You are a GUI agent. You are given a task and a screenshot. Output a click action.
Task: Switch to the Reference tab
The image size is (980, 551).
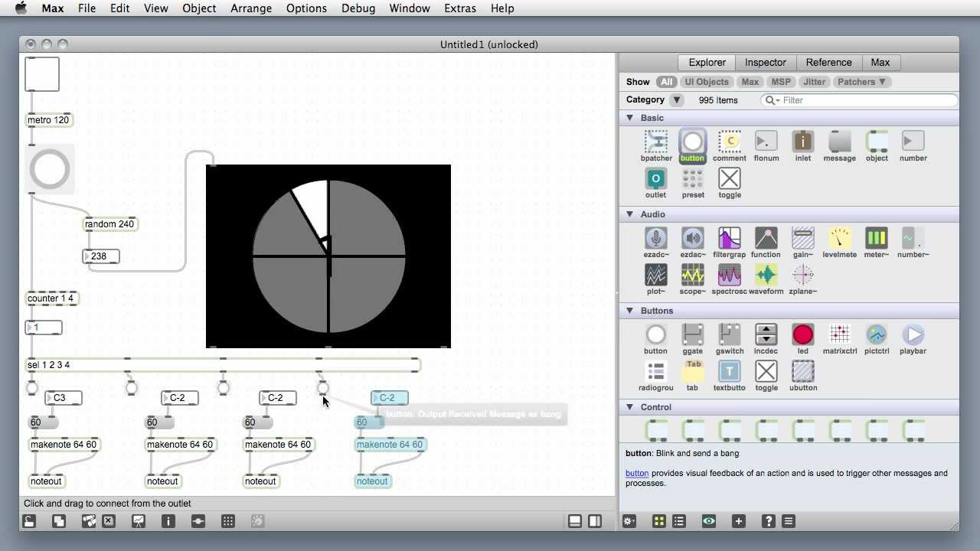click(829, 62)
